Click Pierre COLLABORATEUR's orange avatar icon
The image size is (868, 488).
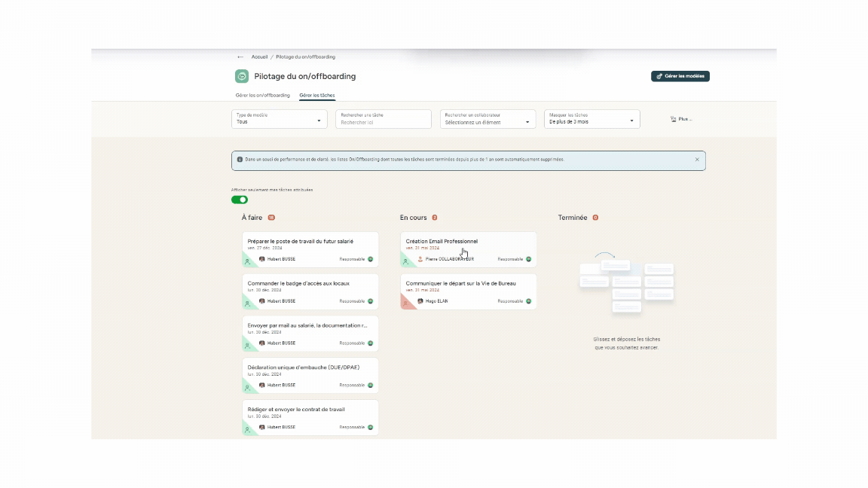click(x=420, y=259)
